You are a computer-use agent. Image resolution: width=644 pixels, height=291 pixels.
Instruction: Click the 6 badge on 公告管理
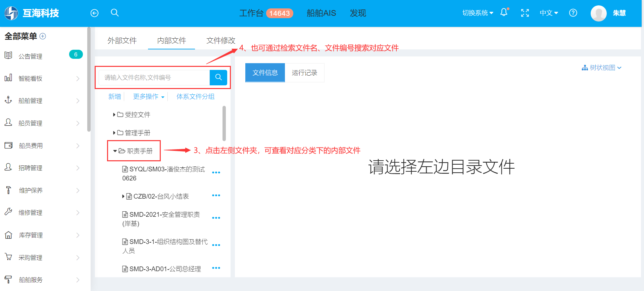click(x=76, y=54)
